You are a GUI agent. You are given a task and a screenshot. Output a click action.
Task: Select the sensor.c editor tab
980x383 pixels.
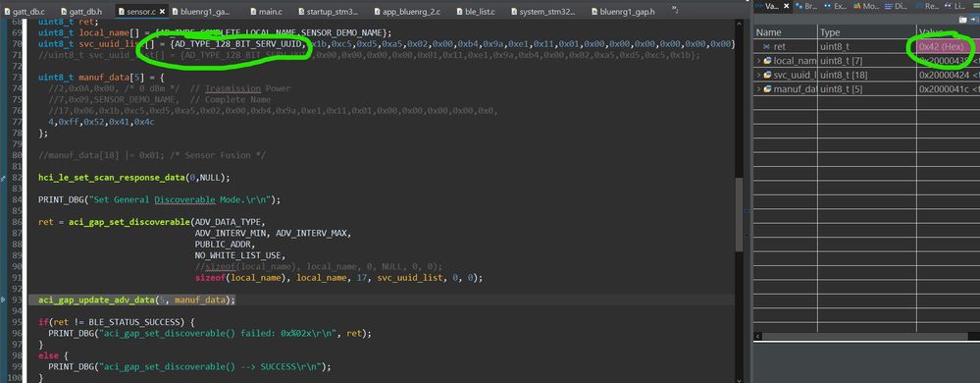pyautogui.click(x=141, y=11)
